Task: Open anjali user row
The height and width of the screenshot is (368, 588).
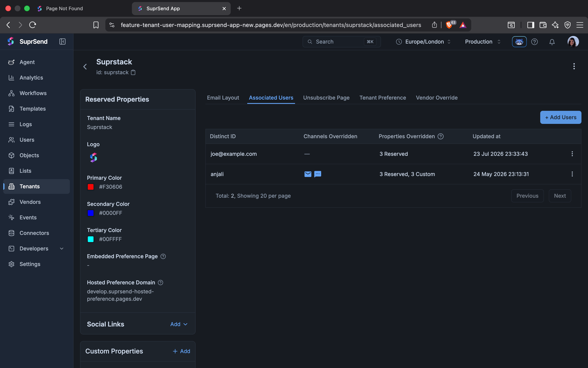Action: pos(393,174)
